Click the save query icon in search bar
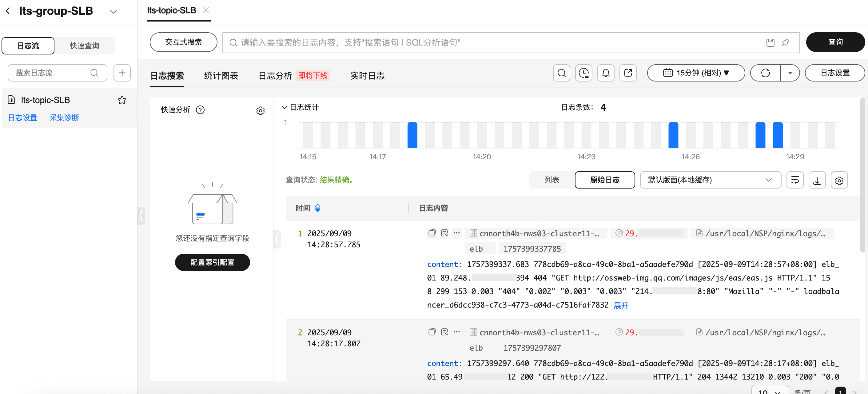The height and width of the screenshot is (394, 868). pos(770,42)
